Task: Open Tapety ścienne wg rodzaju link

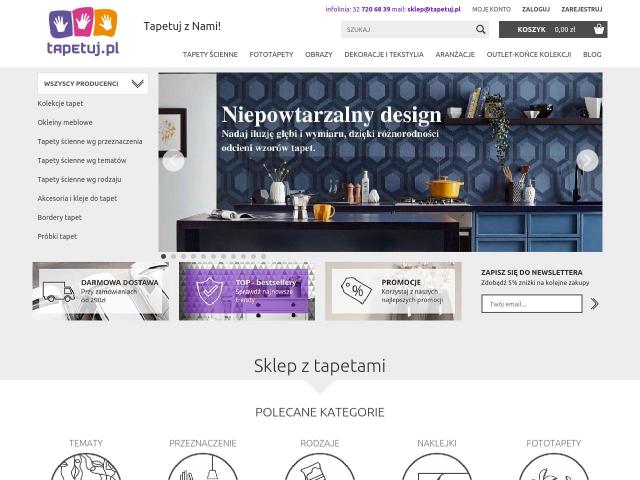Action: coord(79,179)
